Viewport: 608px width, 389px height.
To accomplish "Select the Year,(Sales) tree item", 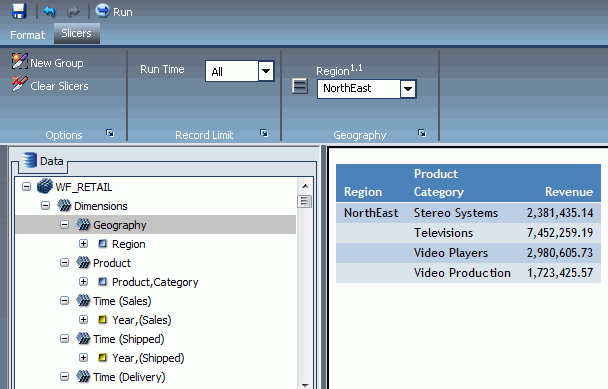I will [x=134, y=320].
